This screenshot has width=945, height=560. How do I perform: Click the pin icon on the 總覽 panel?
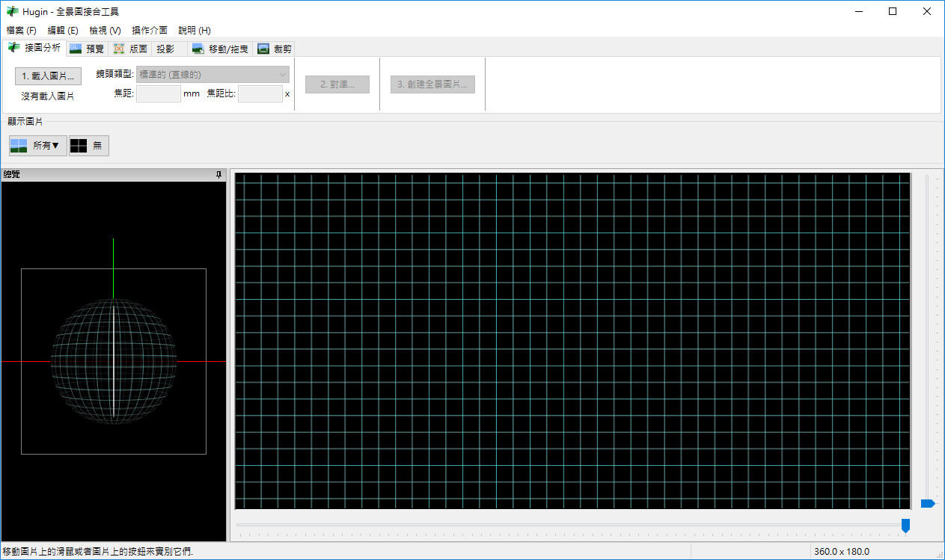[218, 175]
